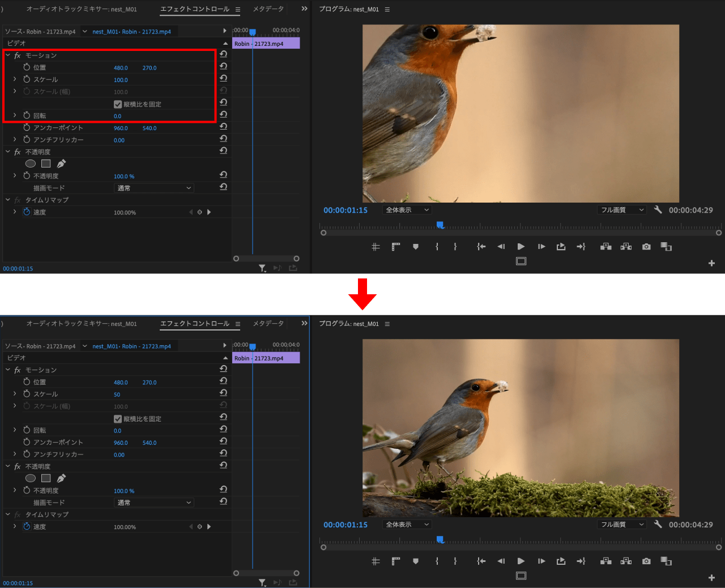The height and width of the screenshot is (588, 725).
Task: Click ソース Robin - 21723.mp4 label, lower panel
Action: (x=40, y=346)
